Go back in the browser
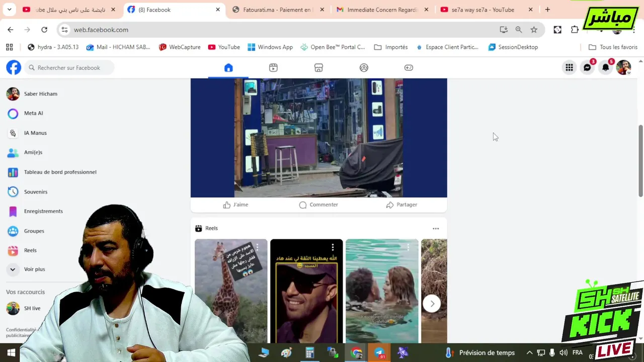Screen dimensions: 644x362 (x=11, y=30)
